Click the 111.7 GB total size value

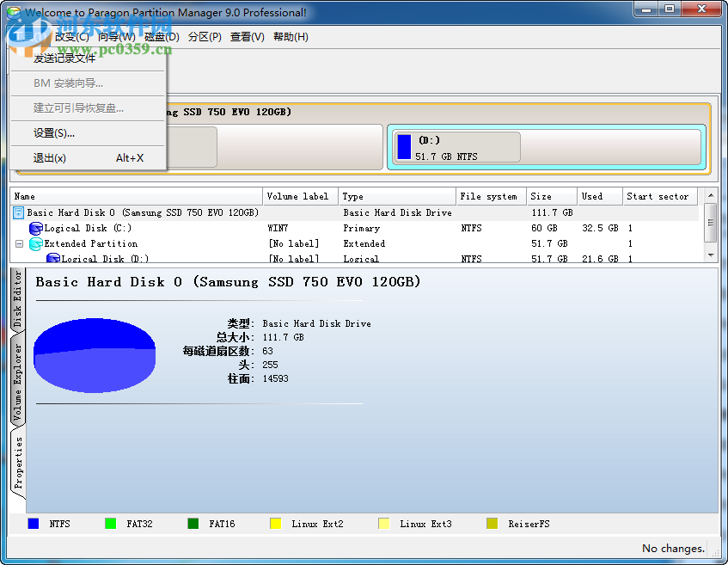(284, 337)
